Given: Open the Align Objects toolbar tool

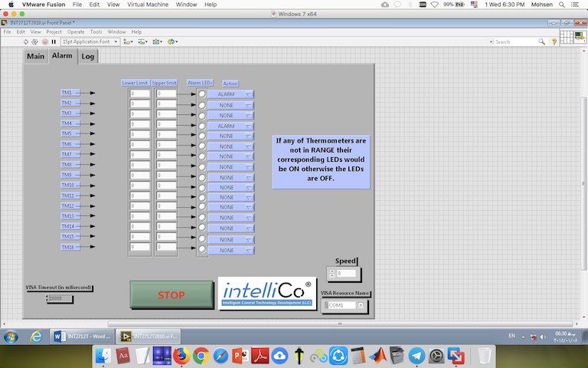Looking at the screenshot, I should point(127,41).
